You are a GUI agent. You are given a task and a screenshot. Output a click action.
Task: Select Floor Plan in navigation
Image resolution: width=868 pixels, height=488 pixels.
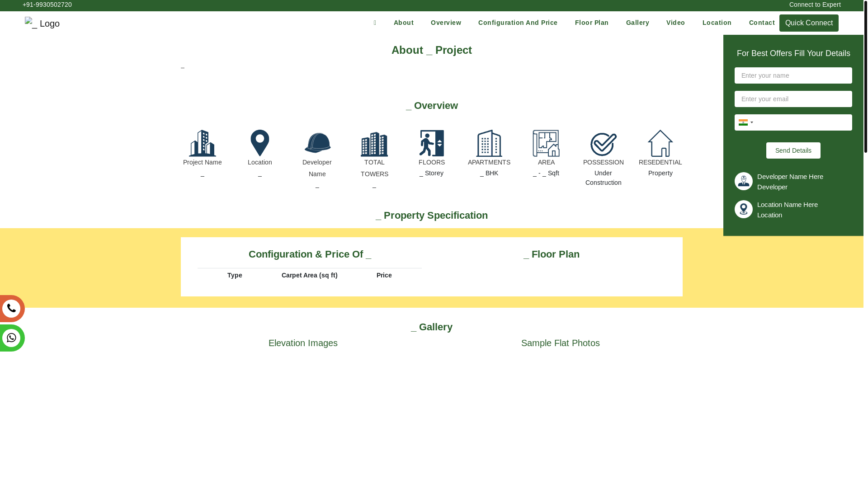click(x=592, y=23)
